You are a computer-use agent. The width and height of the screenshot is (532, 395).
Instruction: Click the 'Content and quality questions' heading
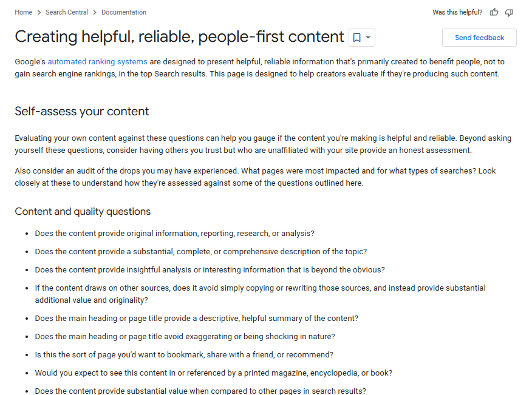[83, 211]
